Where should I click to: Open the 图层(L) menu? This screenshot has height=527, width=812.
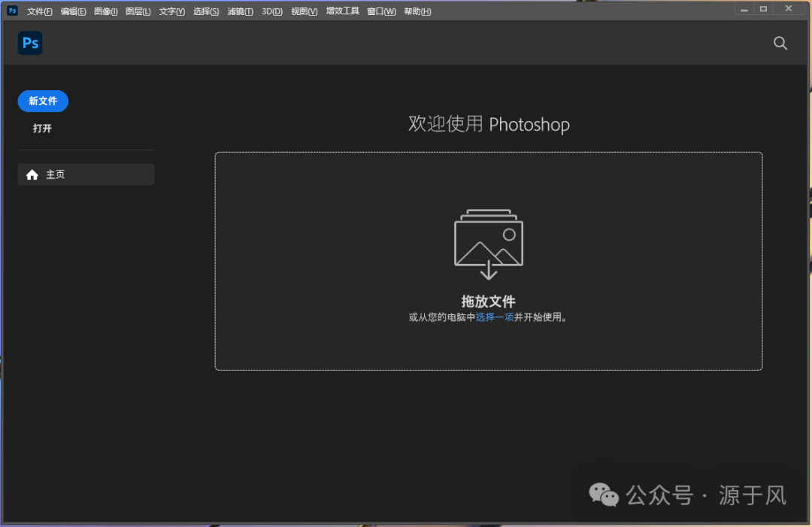pyautogui.click(x=138, y=11)
